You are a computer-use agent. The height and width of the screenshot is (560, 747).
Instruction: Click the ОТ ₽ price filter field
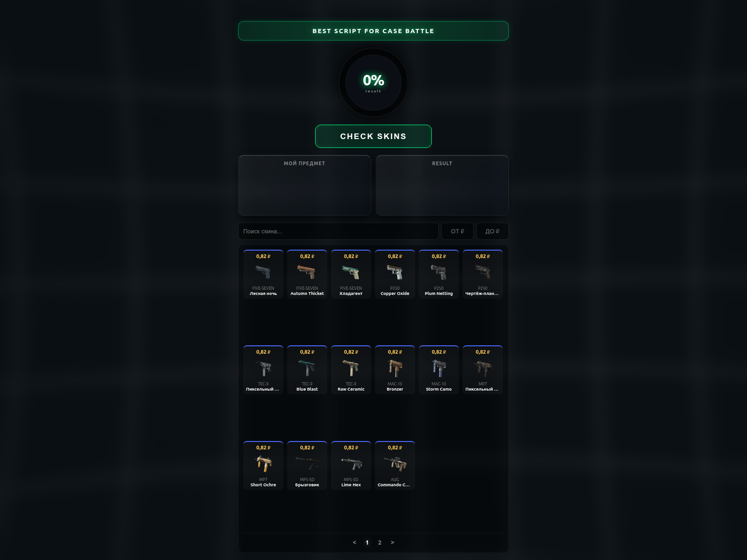[x=458, y=231]
